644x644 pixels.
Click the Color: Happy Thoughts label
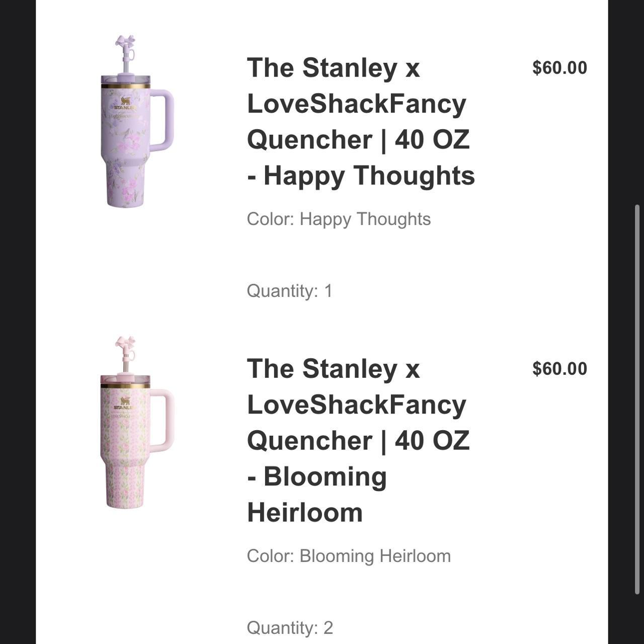tap(338, 218)
